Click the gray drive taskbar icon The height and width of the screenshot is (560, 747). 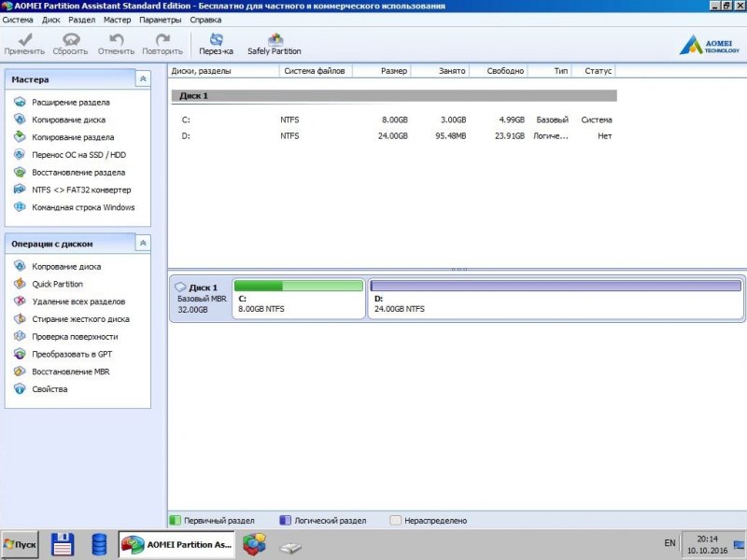point(290,548)
